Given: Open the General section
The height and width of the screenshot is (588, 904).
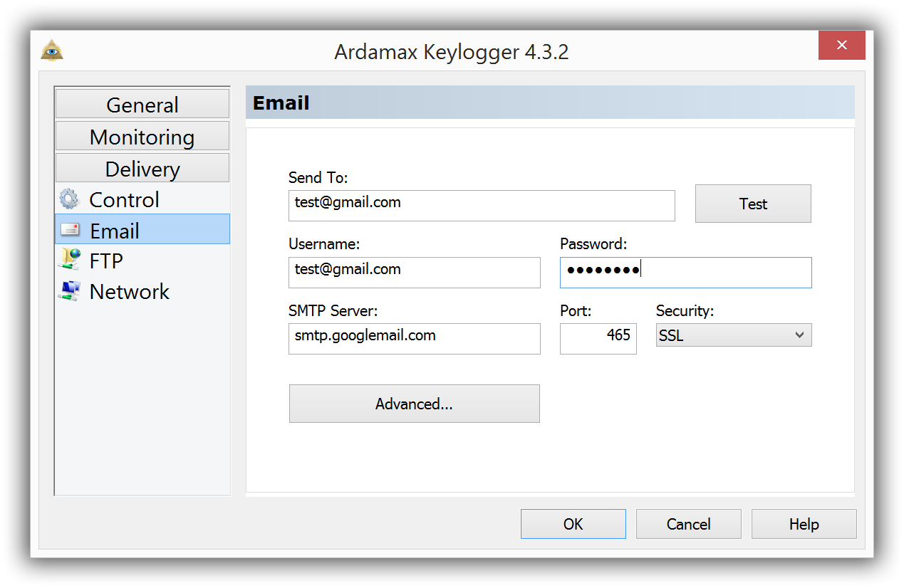Looking at the screenshot, I should (x=142, y=104).
